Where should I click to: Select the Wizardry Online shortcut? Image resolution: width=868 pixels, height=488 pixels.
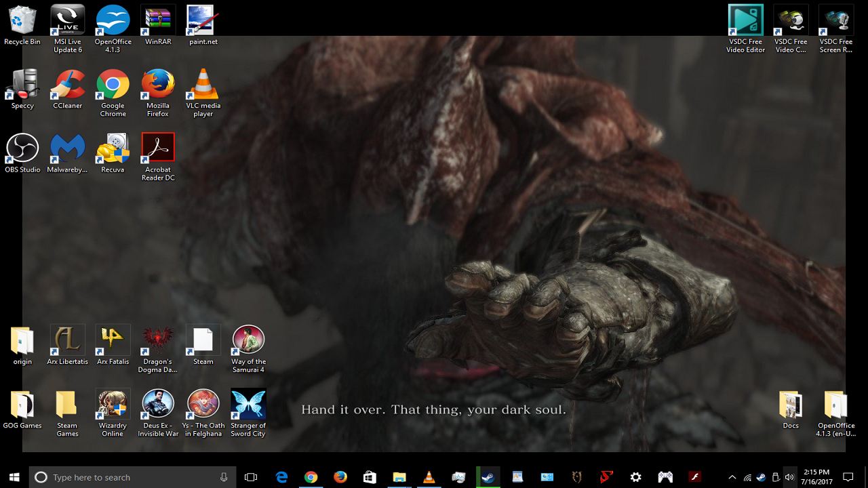point(113,413)
